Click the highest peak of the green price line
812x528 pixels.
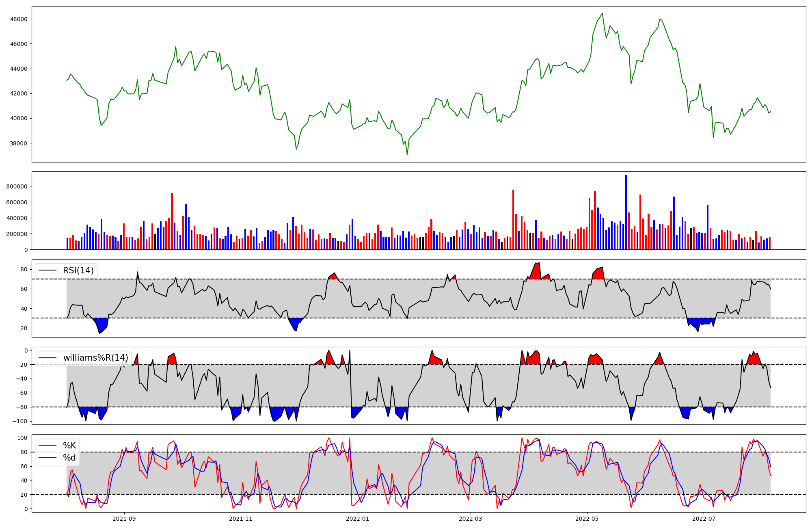pos(602,13)
